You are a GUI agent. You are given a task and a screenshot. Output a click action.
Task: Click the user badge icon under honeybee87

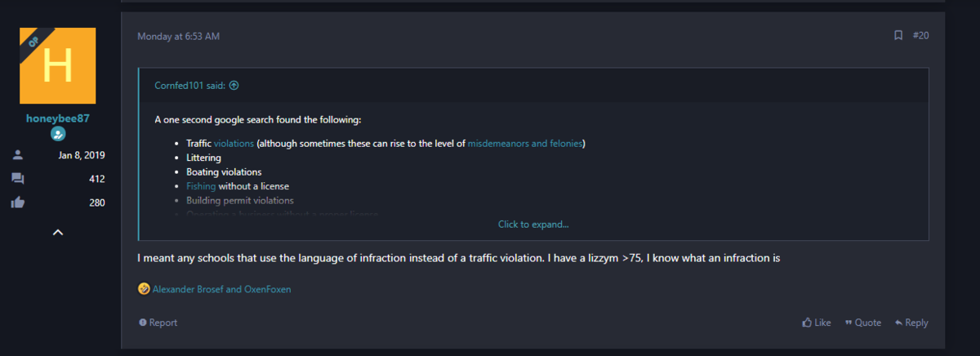(57, 134)
